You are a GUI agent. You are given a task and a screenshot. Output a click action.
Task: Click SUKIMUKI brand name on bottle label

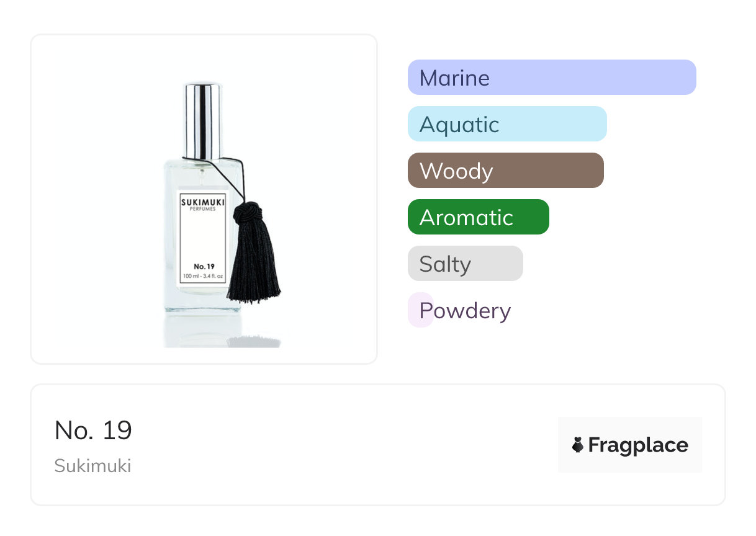pyautogui.click(x=203, y=202)
